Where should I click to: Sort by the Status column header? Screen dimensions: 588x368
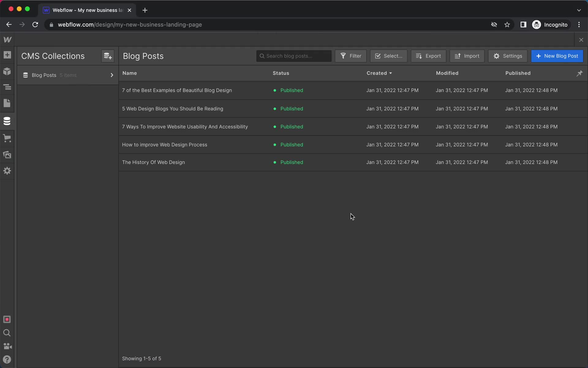click(x=281, y=73)
